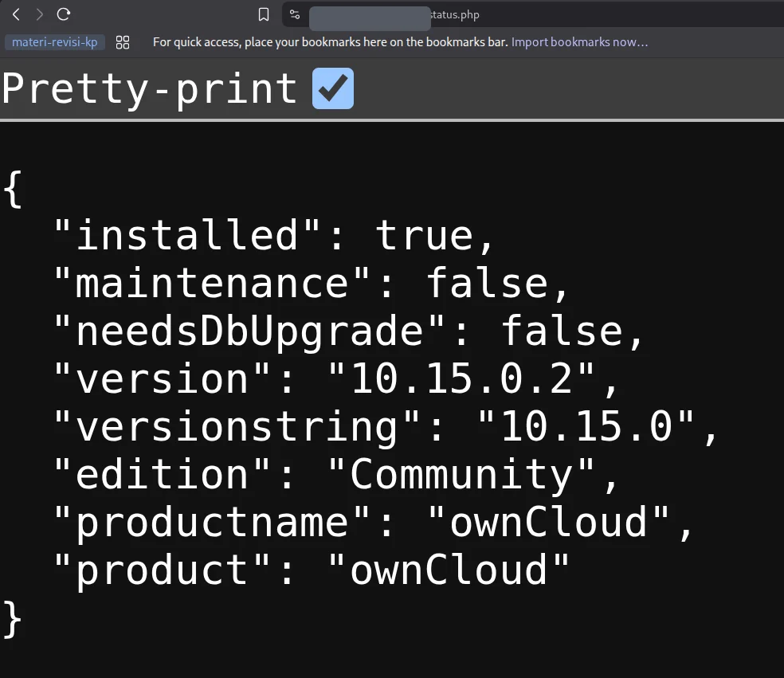
Task: Open the materi-revisi-kp bookmark
Action: tap(54, 42)
